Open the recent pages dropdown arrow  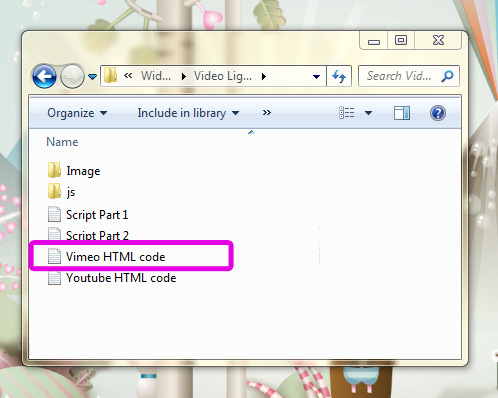[92, 77]
